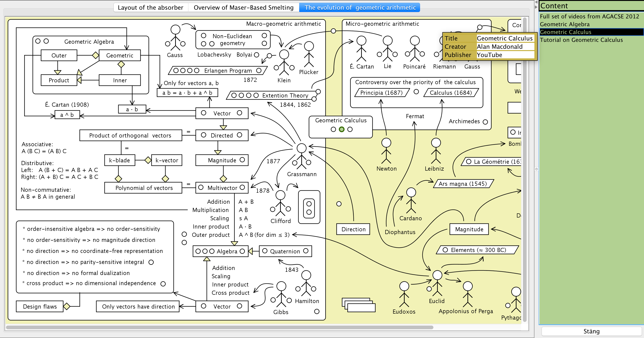Open the Overview of Maser-Based Smelting tab

(244, 8)
